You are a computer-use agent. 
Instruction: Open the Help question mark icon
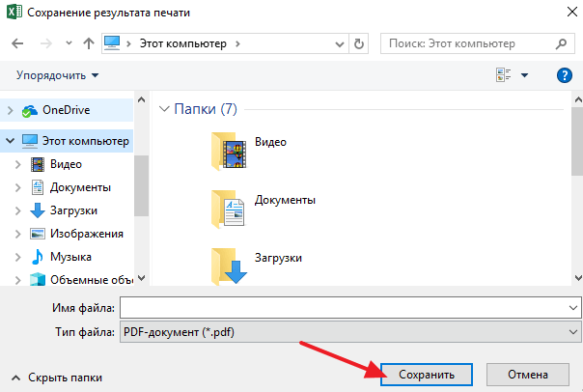565,75
